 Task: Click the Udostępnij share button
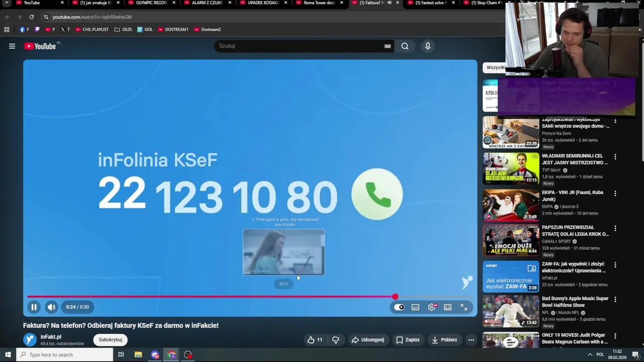click(x=368, y=340)
